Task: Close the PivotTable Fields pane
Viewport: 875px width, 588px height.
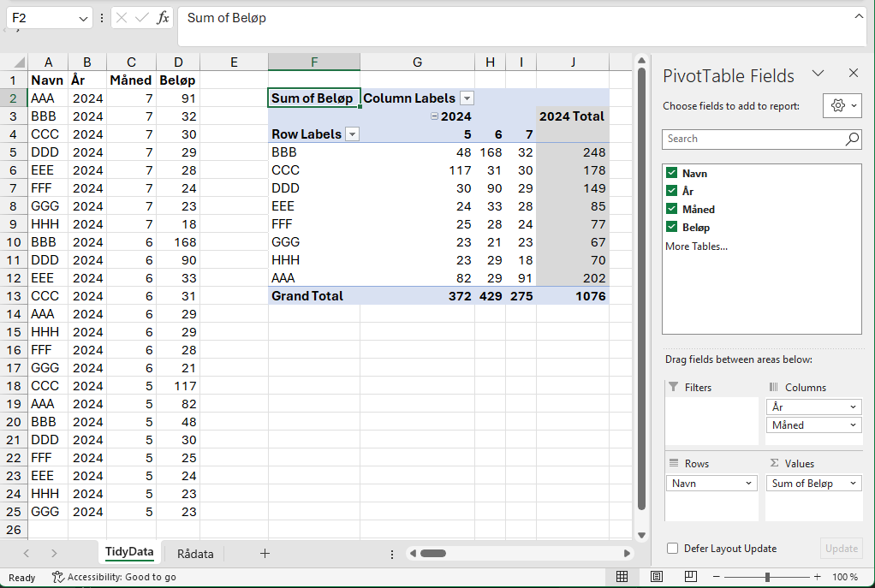Action: pos(853,74)
